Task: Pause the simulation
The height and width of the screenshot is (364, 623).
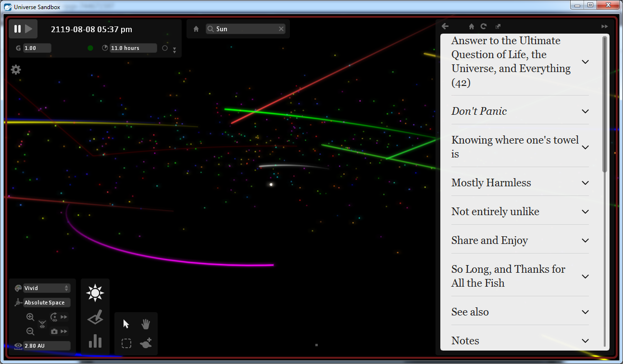Action: pos(17,29)
